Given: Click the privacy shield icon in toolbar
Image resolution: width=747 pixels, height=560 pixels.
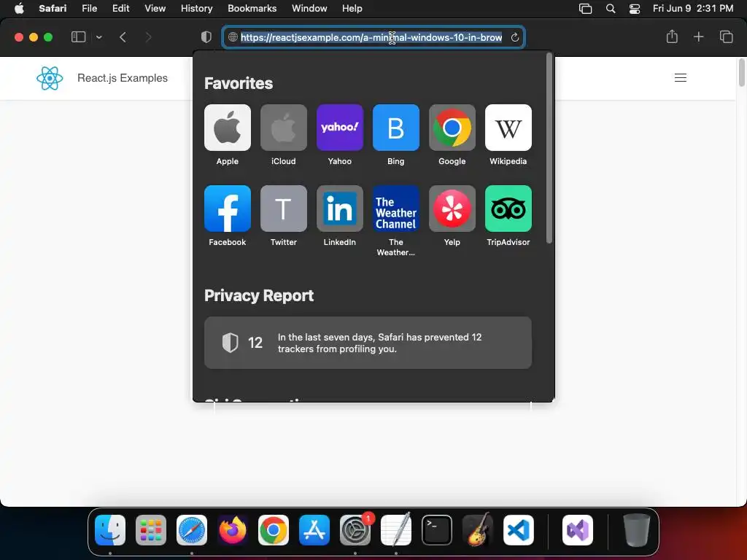Looking at the screenshot, I should click(206, 37).
